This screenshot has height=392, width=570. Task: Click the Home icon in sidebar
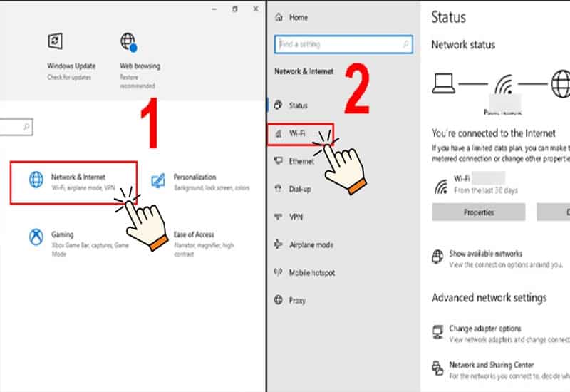pyautogui.click(x=279, y=17)
